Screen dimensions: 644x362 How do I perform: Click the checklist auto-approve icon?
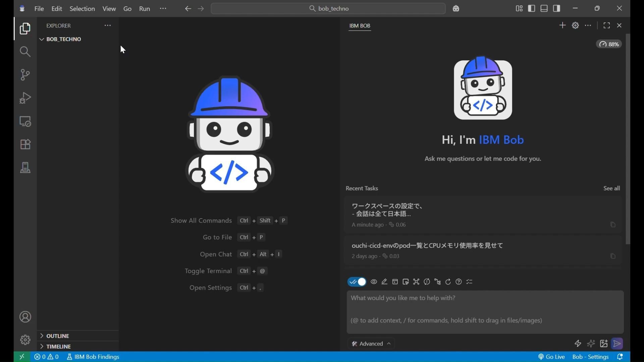[469, 282]
